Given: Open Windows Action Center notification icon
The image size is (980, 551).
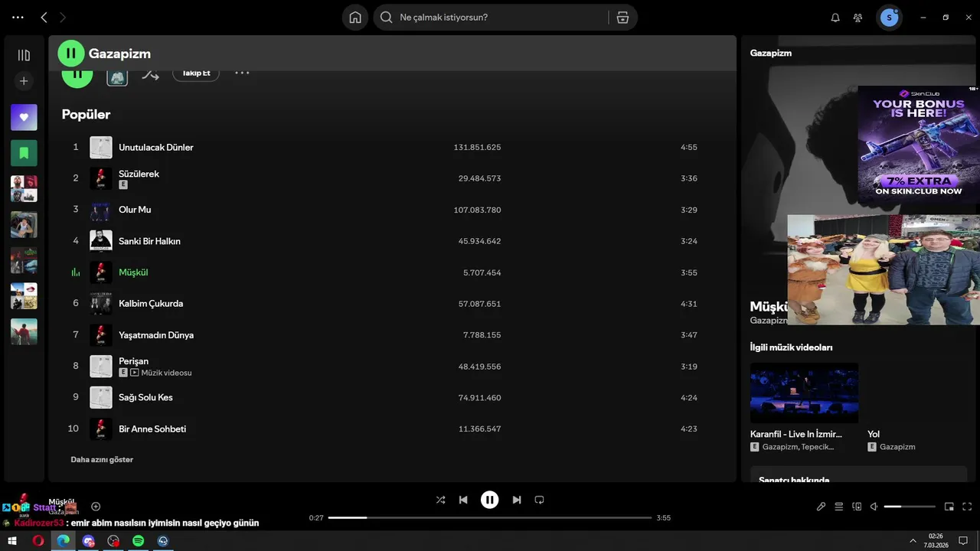Looking at the screenshot, I should click(963, 540).
